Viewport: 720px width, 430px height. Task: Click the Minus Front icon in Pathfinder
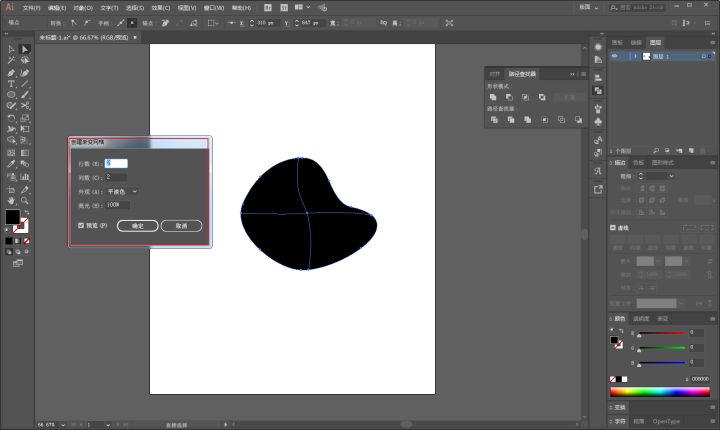coord(509,97)
